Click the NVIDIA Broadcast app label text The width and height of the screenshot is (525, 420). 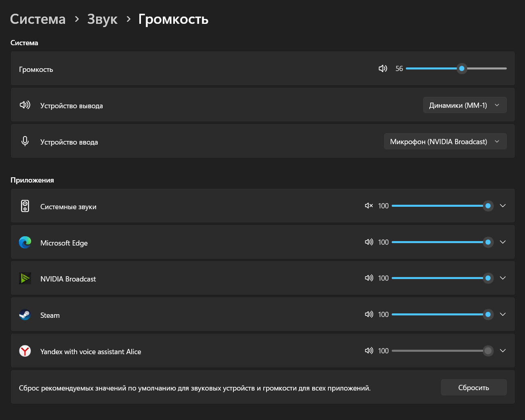coord(68,279)
